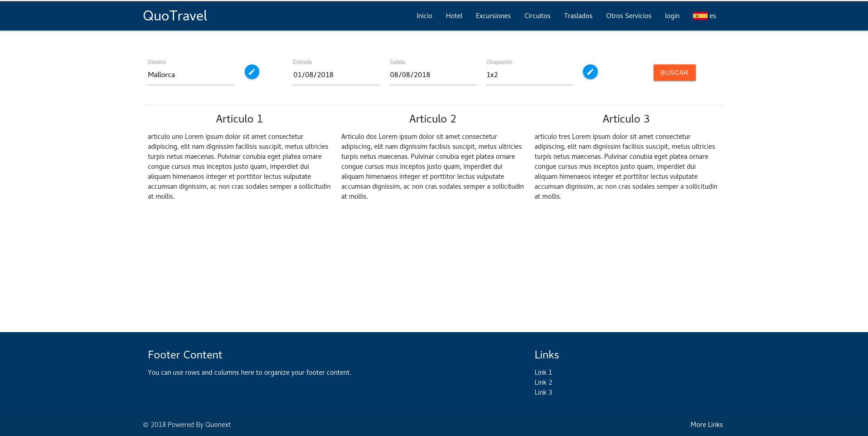Focus the Destino field showing Mallorca
This screenshot has height=436, width=868.
191,75
